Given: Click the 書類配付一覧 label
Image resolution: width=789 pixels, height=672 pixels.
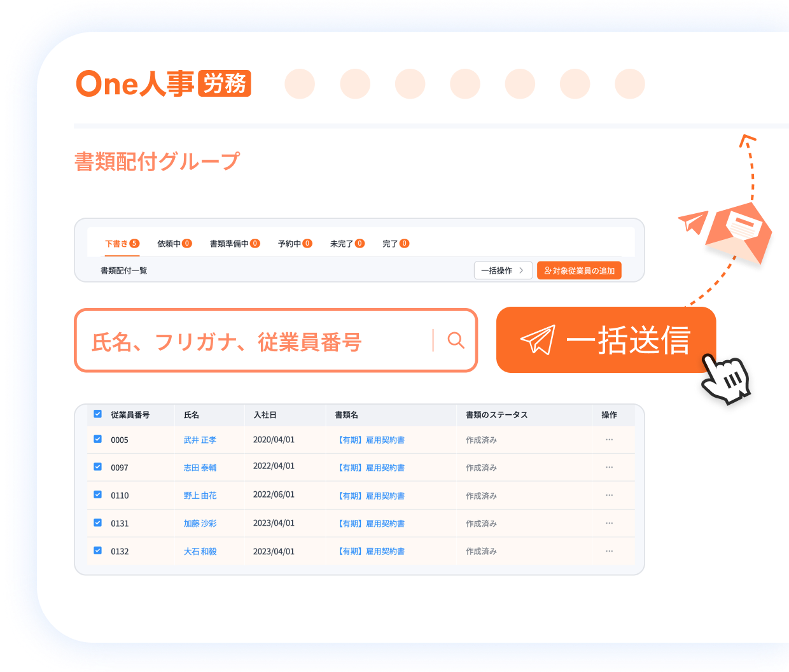Looking at the screenshot, I should tap(123, 270).
